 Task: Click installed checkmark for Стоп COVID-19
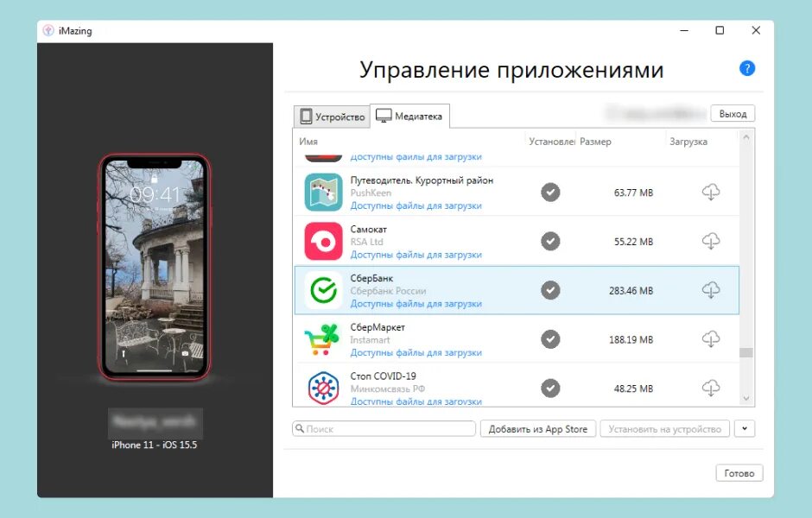point(550,388)
